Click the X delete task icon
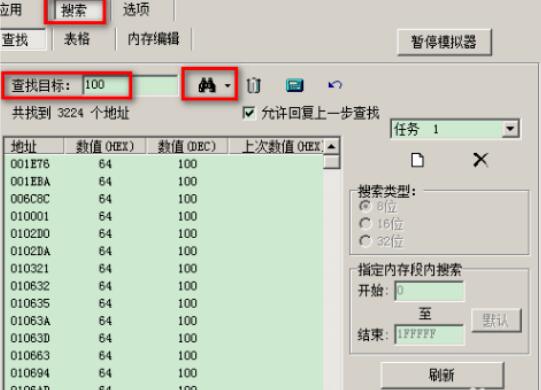The height and width of the screenshot is (390, 541). pyautogui.click(x=480, y=160)
